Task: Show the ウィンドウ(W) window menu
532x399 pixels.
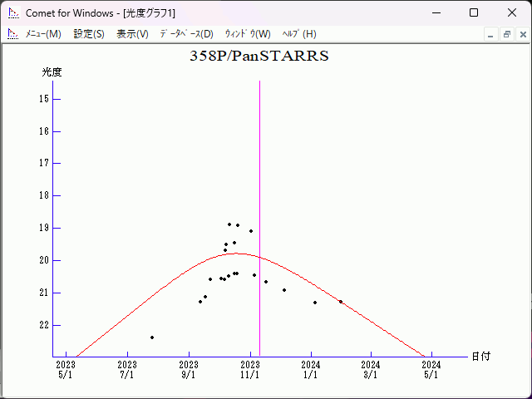Action: click(248, 34)
